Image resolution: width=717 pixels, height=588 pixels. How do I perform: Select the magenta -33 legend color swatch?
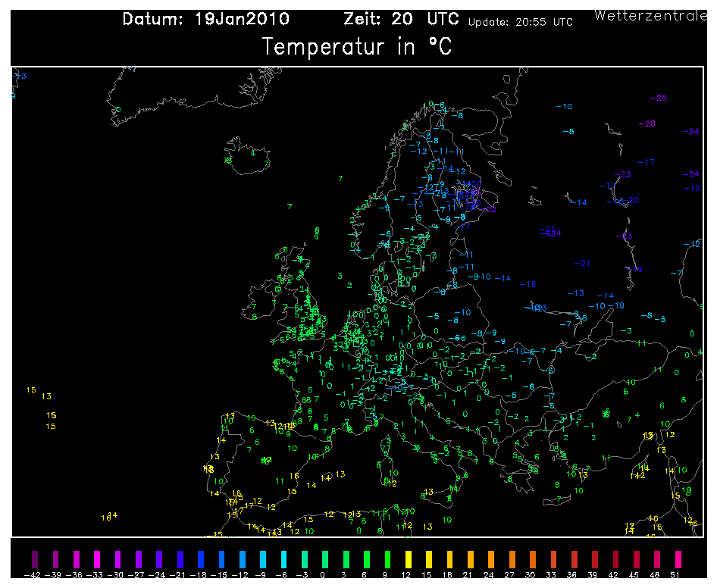click(x=96, y=560)
